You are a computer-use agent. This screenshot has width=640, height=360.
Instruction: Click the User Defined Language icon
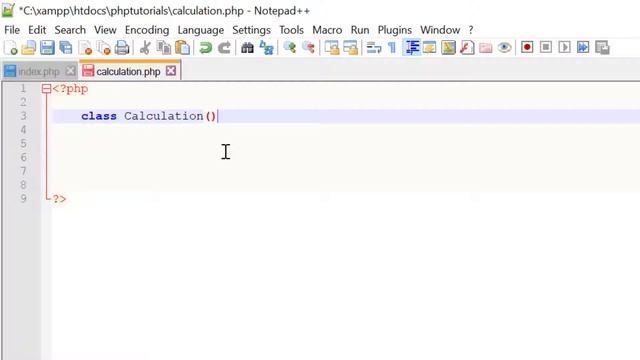coord(429,48)
